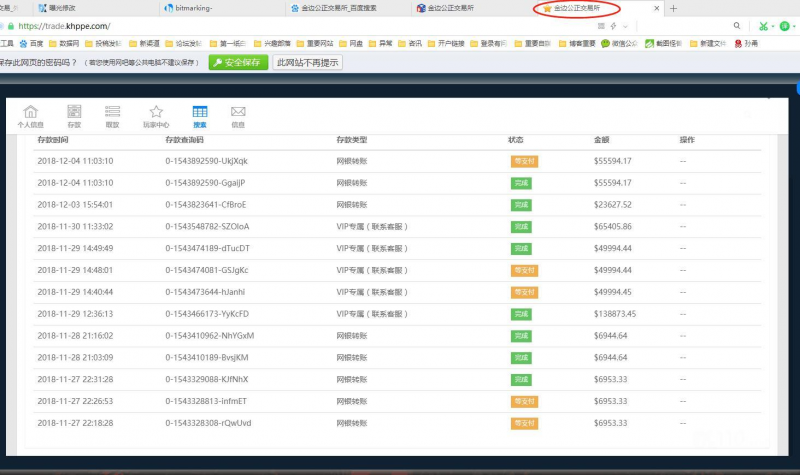800x475 pixels.
Task: Open the WeChat green bubble bookmark
Action: coord(619,44)
